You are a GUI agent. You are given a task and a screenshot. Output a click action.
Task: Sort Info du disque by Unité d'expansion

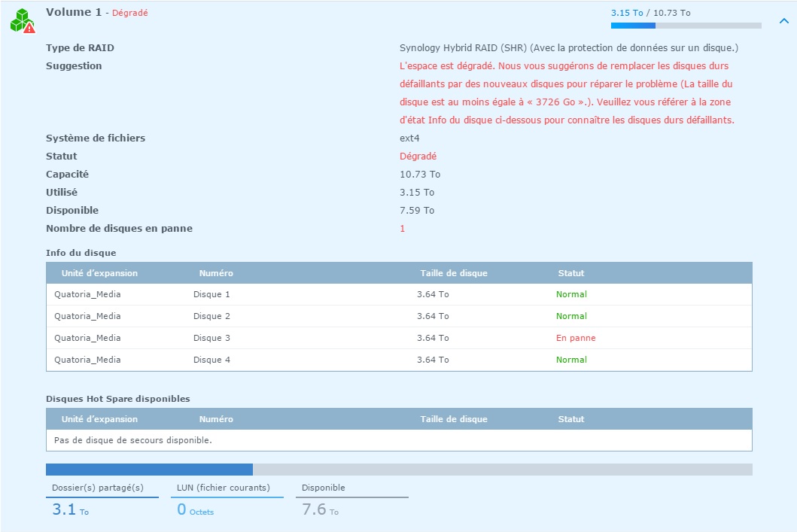click(x=99, y=273)
